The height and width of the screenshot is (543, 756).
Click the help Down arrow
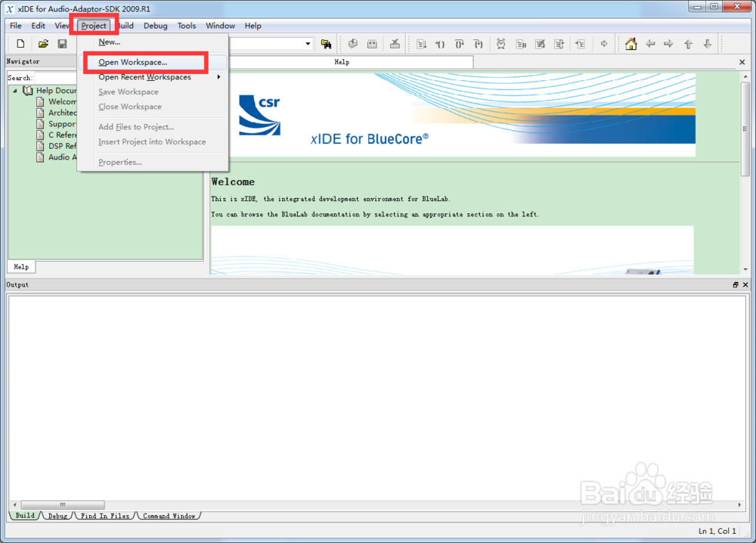[x=708, y=44]
